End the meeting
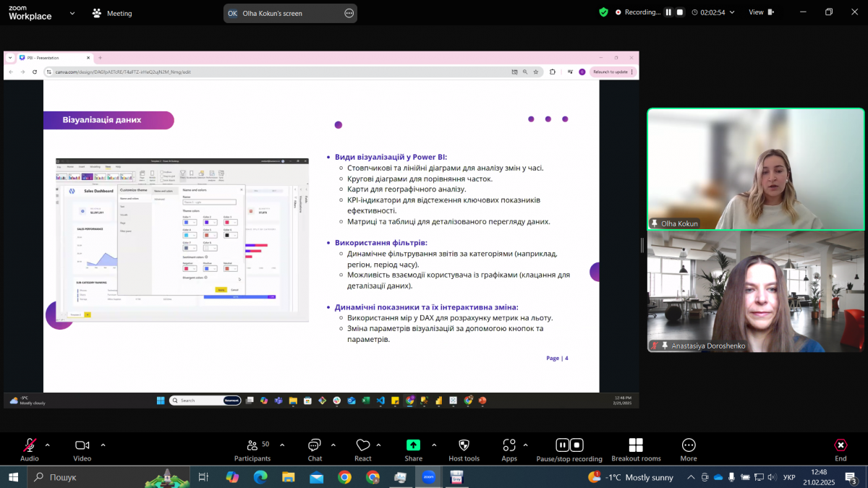 click(x=841, y=445)
